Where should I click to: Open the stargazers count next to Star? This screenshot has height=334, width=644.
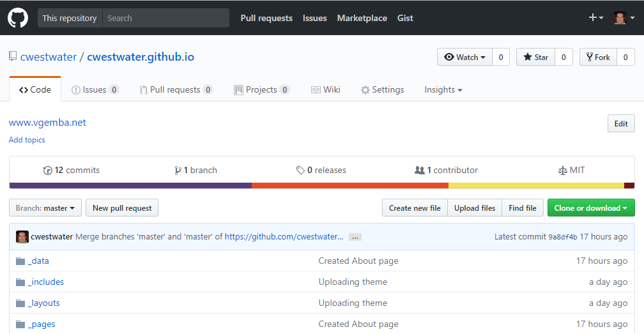coord(563,57)
